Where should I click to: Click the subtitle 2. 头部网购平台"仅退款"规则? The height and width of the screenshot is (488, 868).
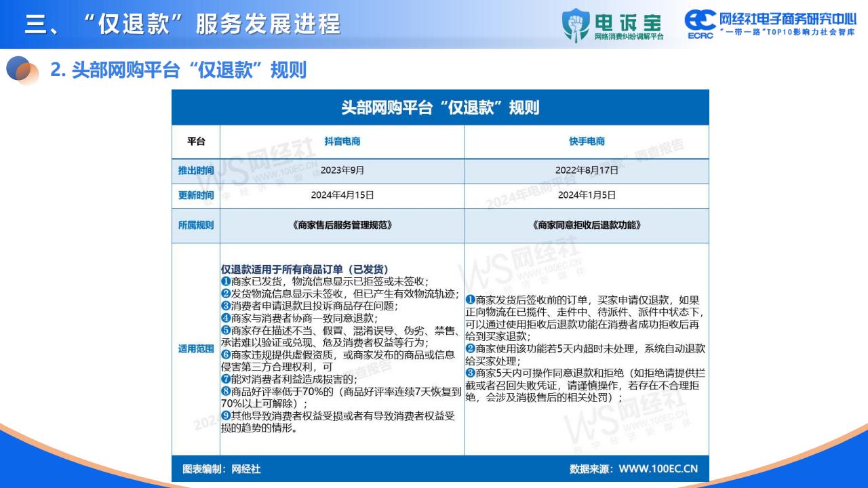click(x=179, y=70)
